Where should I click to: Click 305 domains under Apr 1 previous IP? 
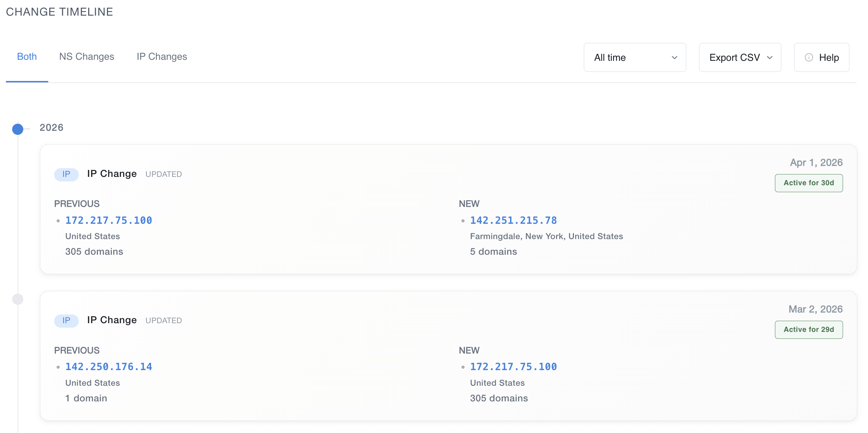94,252
